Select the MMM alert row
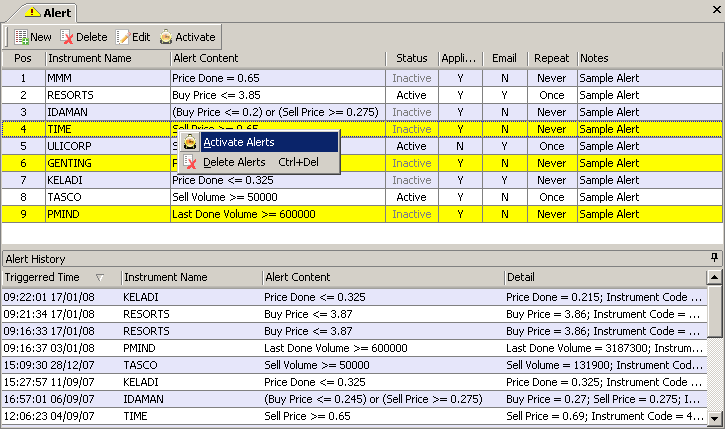This screenshot has width=725, height=429. click(x=362, y=78)
